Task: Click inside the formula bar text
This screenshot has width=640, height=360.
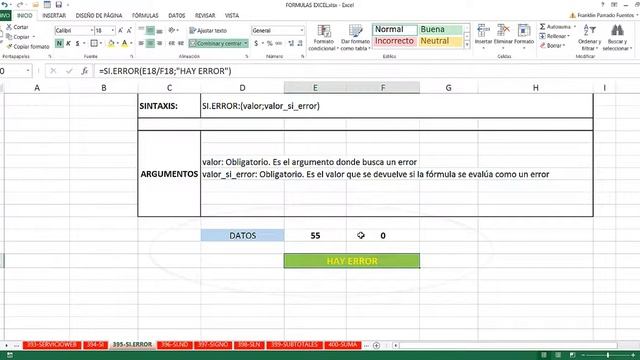Action: [165, 71]
